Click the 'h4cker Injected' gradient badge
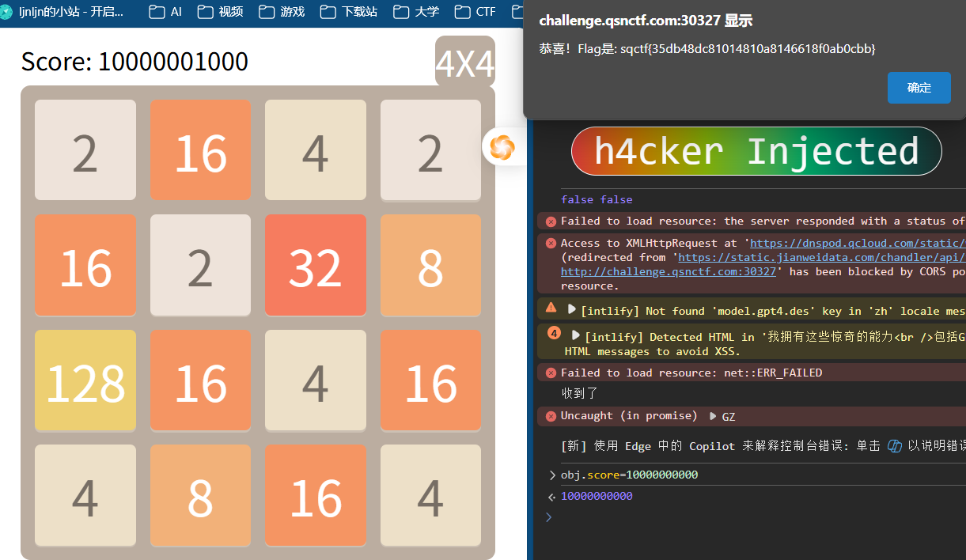966x560 pixels. [x=756, y=151]
